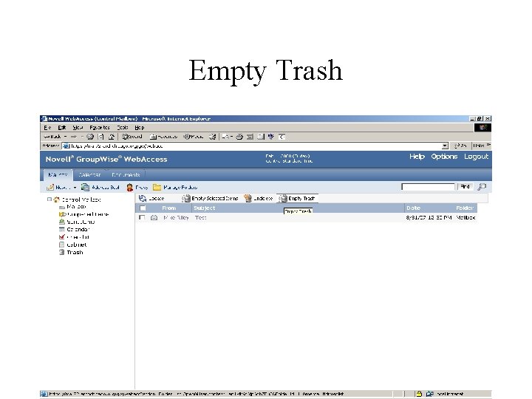532x399 pixels.
Task: Open the Test message subject
Action: (x=200, y=217)
